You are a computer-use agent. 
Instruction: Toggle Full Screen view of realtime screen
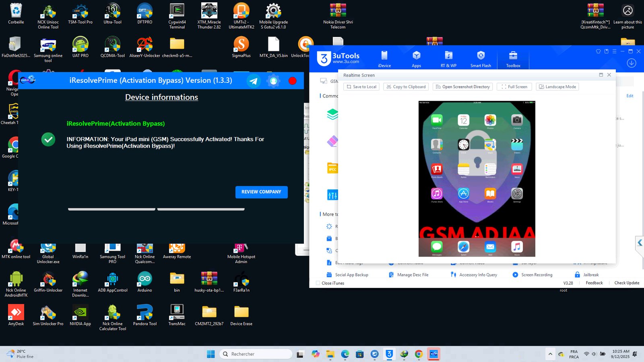tap(514, 87)
